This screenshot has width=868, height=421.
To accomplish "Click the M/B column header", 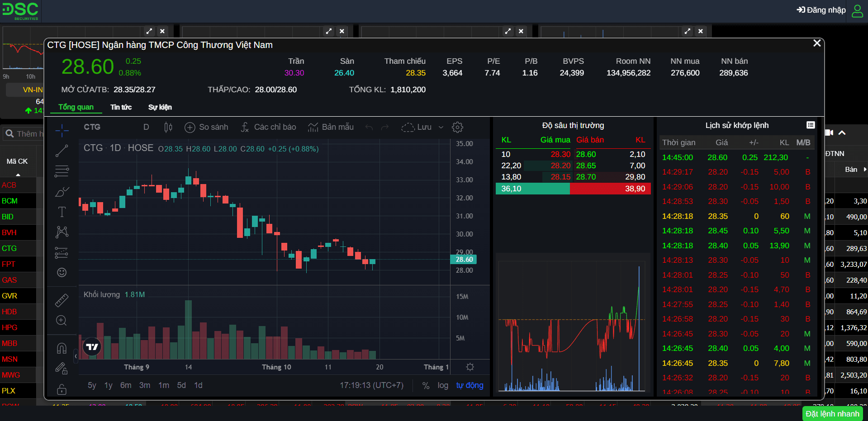I will 803,142.
